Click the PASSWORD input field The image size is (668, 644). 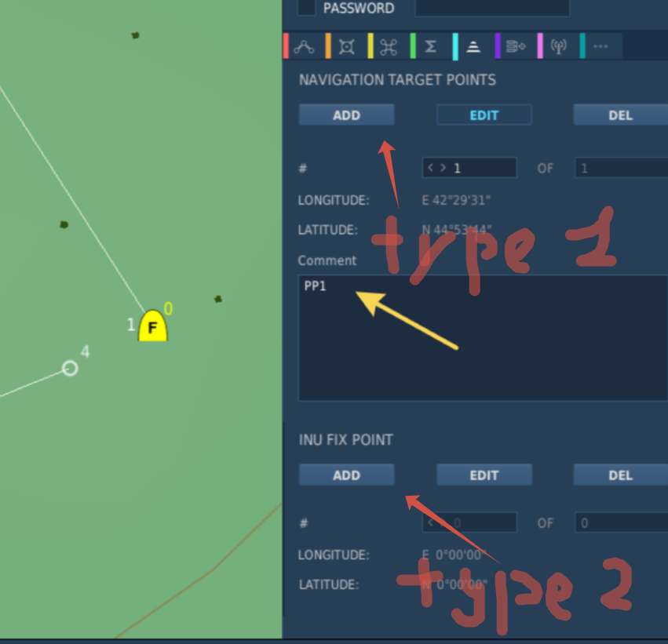(492, 8)
